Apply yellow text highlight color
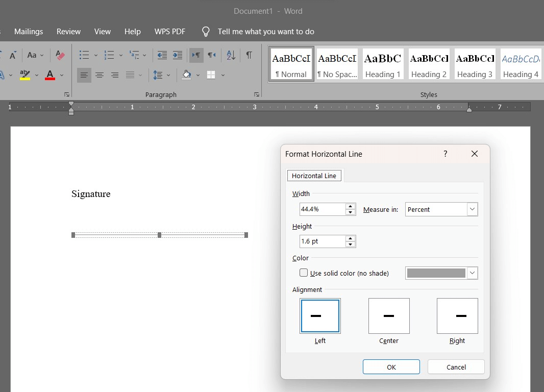The height and width of the screenshot is (392, 544). (x=24, y=75)
